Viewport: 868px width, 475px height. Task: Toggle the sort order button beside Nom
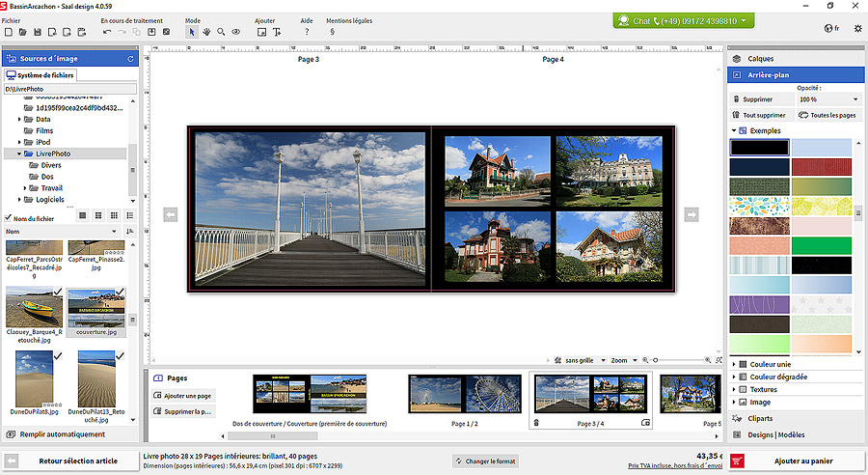tap(130, 232)
